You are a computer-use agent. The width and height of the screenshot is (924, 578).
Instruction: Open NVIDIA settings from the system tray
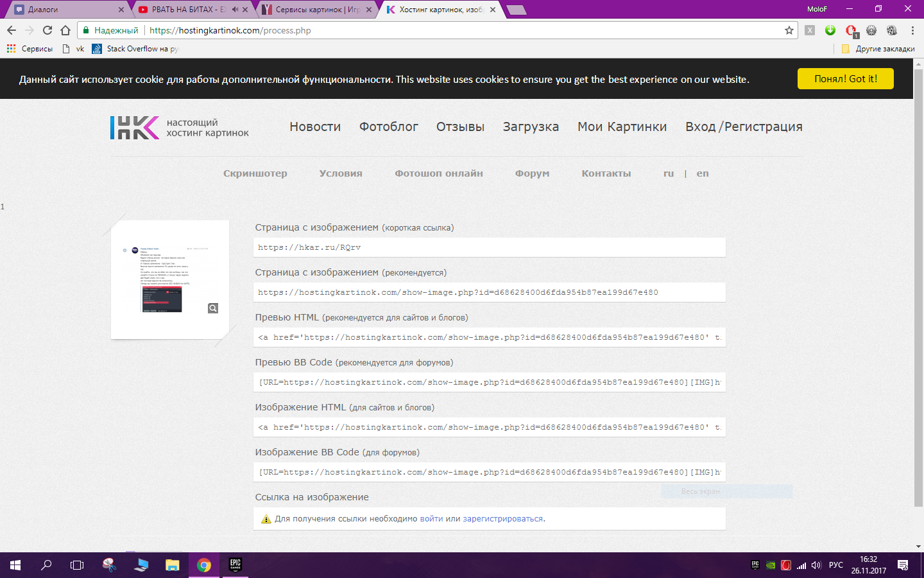pyautogui.click(x=770, y=565)
